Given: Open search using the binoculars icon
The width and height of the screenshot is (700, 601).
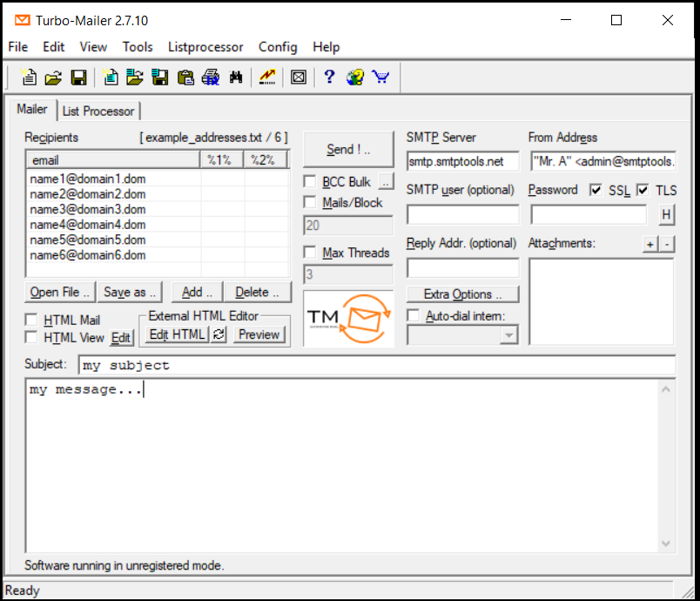Looking at the screenshot, I should (x=235, y=78).
